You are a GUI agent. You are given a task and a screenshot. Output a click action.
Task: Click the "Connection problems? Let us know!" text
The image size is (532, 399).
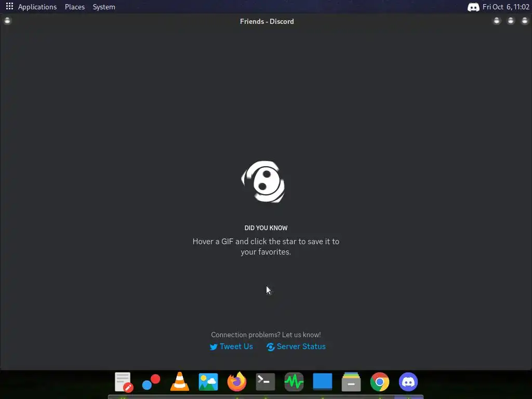tap(266, 335)
